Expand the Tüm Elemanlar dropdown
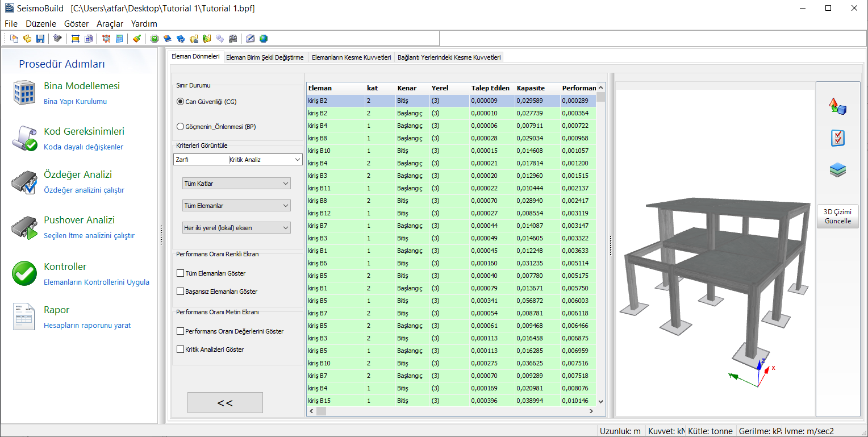Image resolution: width=868 pixels, height=437 pixels. pyautogui.click(x=236, y=206)
